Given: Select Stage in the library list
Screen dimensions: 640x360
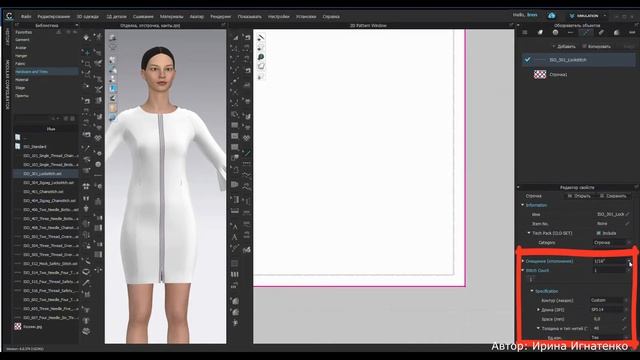Looking at the screenshot, I should coord(20,88).
